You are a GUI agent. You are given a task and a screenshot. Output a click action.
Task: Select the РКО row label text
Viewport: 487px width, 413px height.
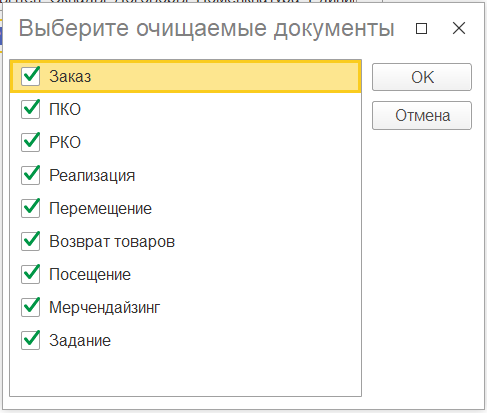pyautogui.click(x=65, y=142)
